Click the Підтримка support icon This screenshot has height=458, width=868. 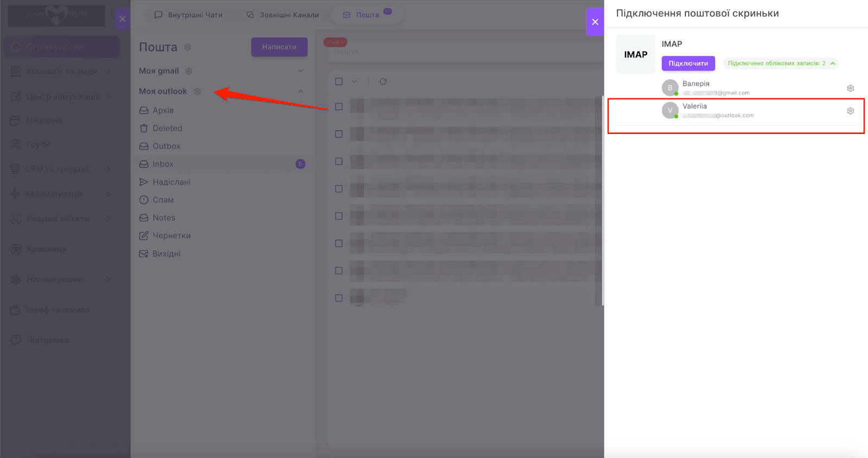(x=16, y=340)
